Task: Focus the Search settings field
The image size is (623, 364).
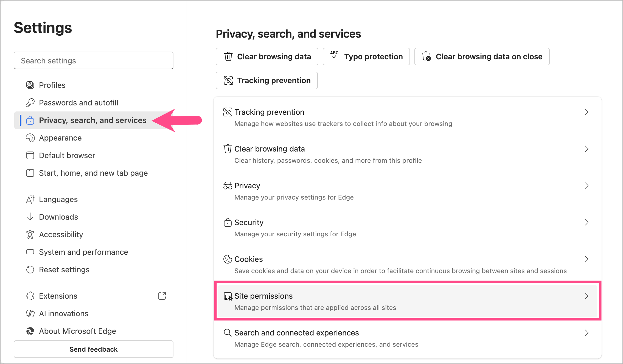Action: 94,61
